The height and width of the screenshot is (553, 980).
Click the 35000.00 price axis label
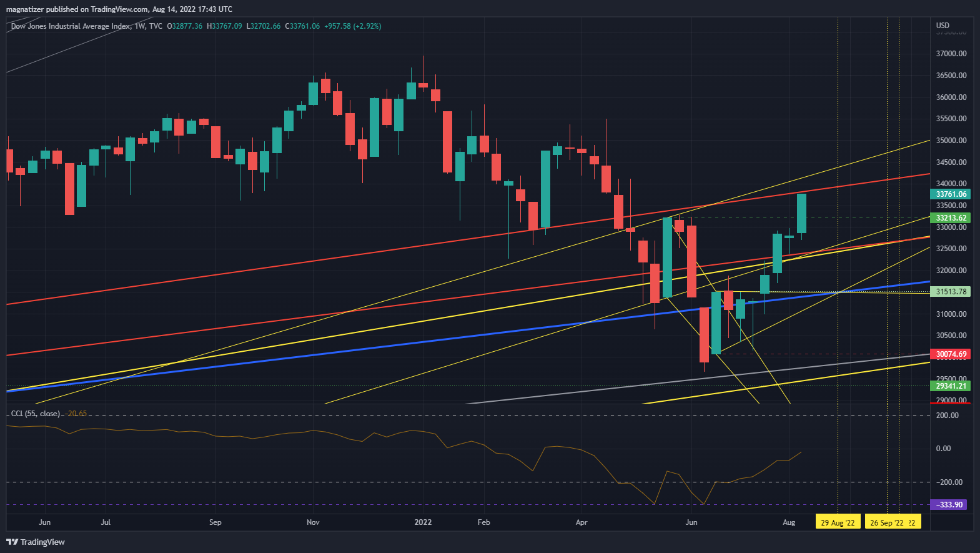pos(951,141)
